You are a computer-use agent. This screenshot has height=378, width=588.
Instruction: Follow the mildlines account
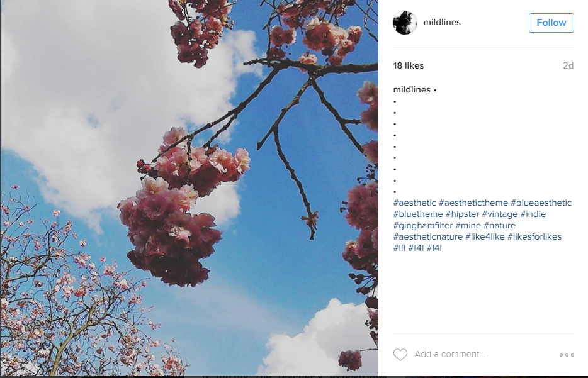pyautogui.click(x=551, y=23)
